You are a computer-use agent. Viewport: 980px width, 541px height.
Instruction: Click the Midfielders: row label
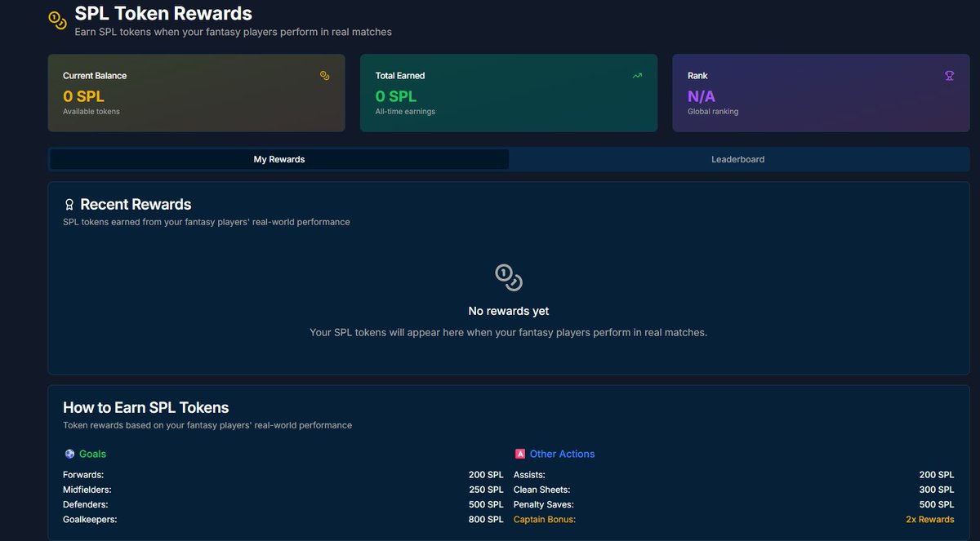(87, 490)
